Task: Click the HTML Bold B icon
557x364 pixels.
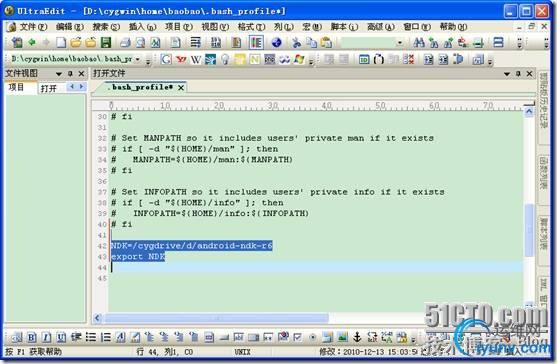Action: [31, 337]
